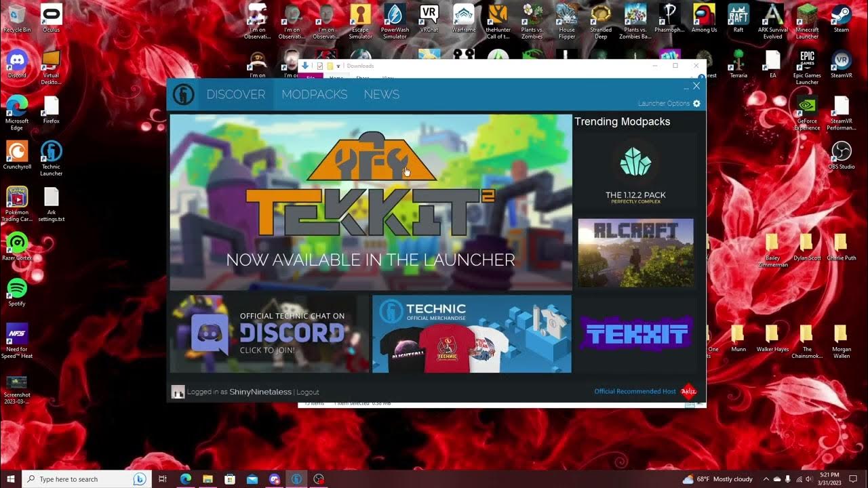The width and height of the screenshot is (868, 488).
Task: Select Stranded Deep desktop icon
Action: click(x=601, y=22)
